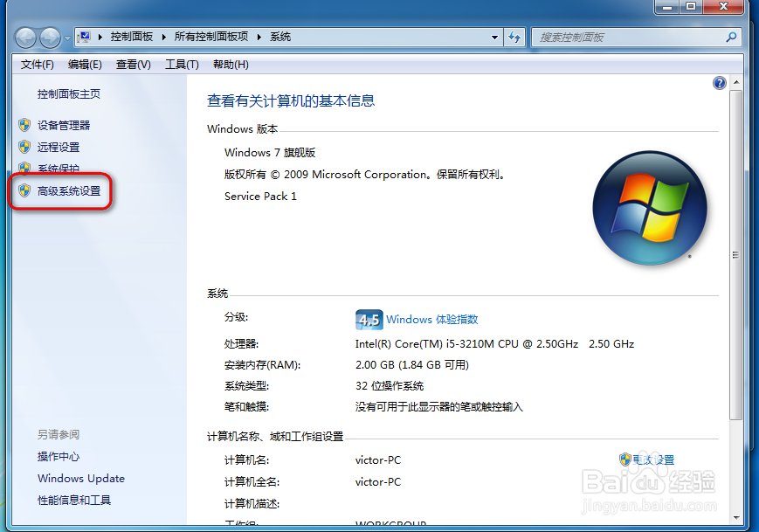This screenshot has height=532, width=759.
Task: Select 所有控制面板项 breadcrumb
Action: [211, 37]
